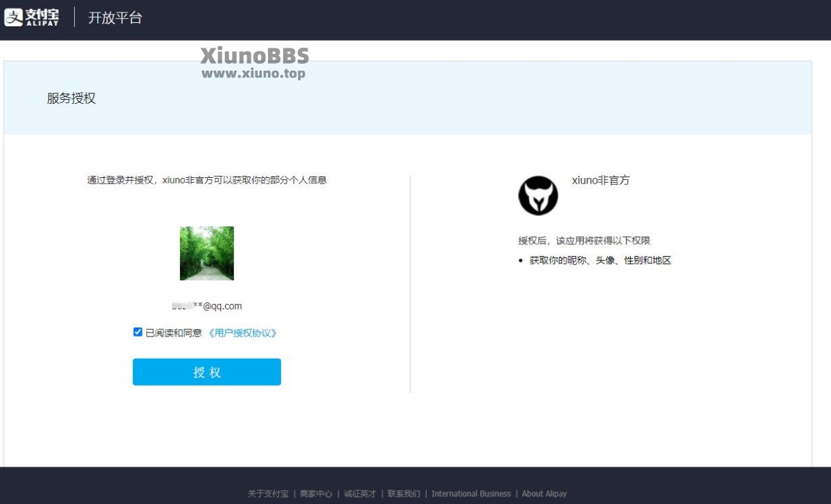Click the xiuno非官方 app name

(x=601, y=180)
